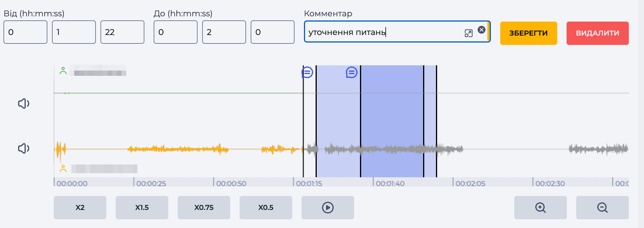
Task: Clear the comment field with X icon
Action: pyautogui.click(x=482, y=29)
